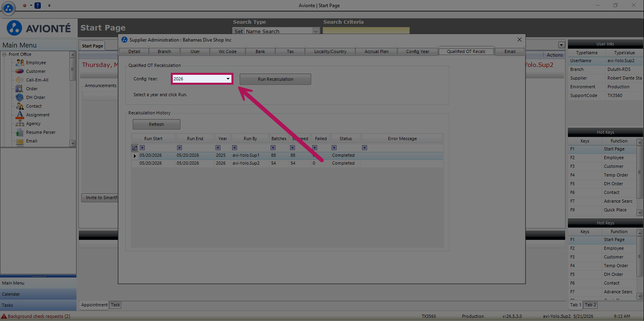
Task: Click the clear-filter icon in history grid
Action: click(135, 148)
